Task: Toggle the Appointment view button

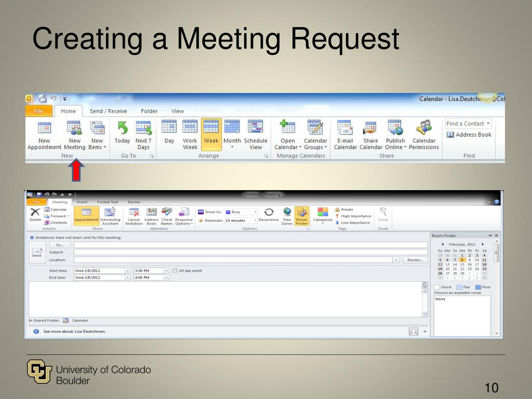Action: point(86,216)
